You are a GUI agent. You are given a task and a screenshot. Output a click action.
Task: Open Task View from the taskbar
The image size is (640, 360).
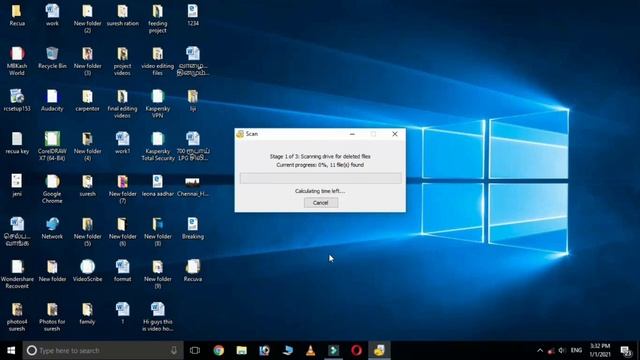[195, 350]
